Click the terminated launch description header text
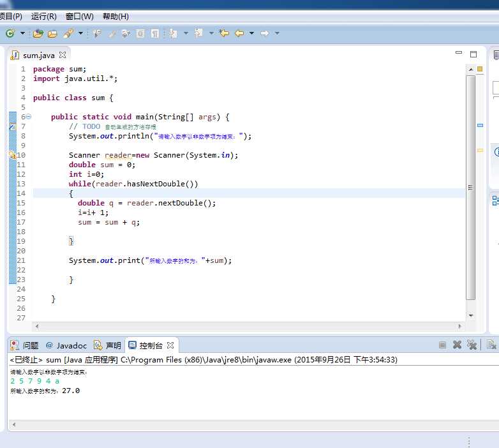This screenshot has height=448, width=499. click(x=204, y=360)
